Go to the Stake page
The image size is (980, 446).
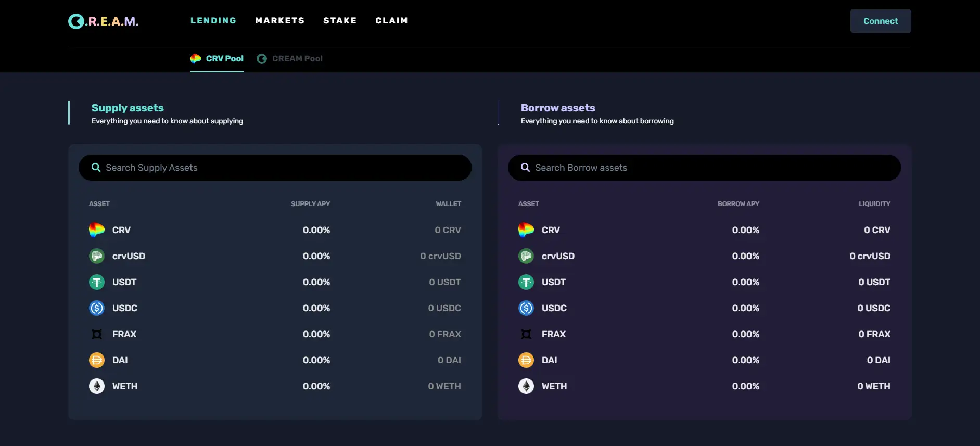tap(340, 21)
